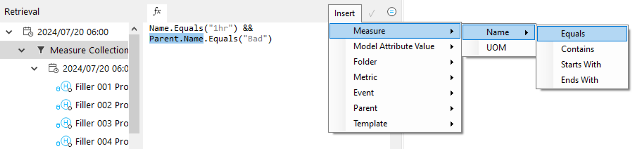Click the Filler 001 measure icon
Image resolution: width=644 pixels, height=149 pixels.
(x=64, y=87)
